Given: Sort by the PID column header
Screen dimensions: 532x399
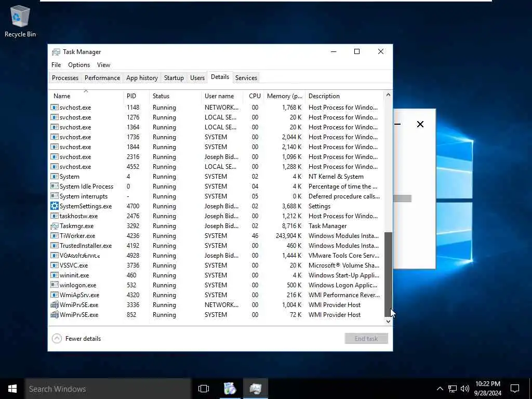Looking at the screenshot, I should click(136, 96).
